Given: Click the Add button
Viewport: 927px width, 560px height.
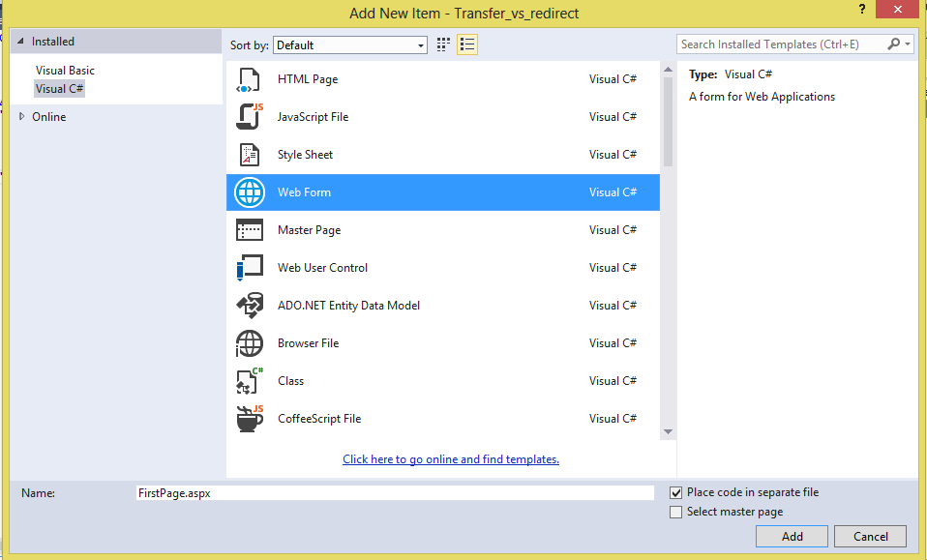Looking at the screenshot, I should click(x=792, y=536).
